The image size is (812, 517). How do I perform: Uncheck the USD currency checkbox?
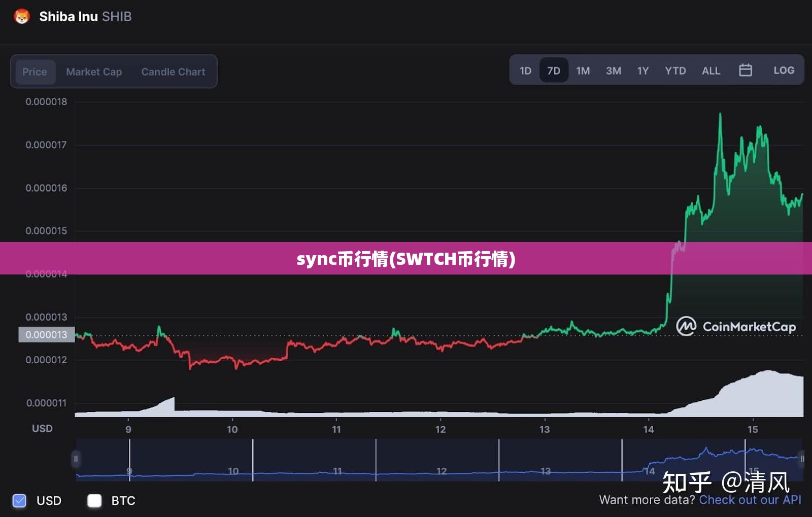click(19, 501)
